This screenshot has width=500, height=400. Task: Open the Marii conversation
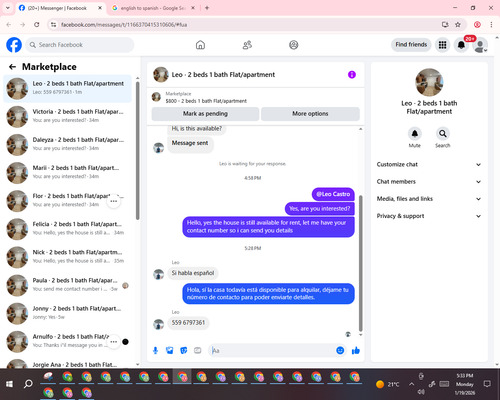(x=67, y=173)
